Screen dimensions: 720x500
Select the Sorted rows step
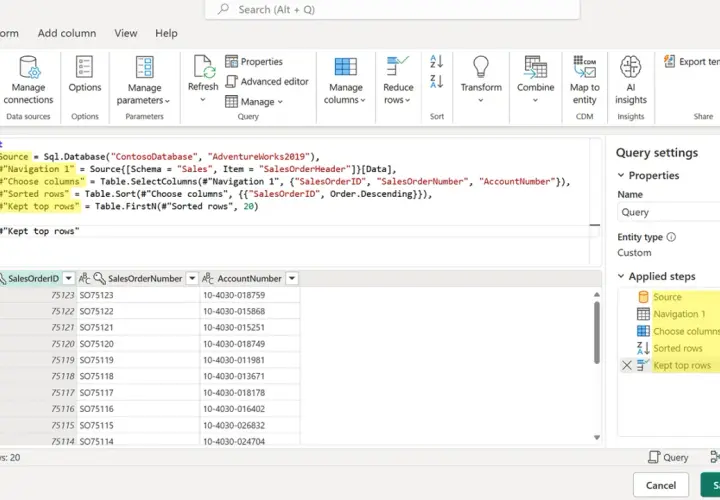[x=678, y=348]
